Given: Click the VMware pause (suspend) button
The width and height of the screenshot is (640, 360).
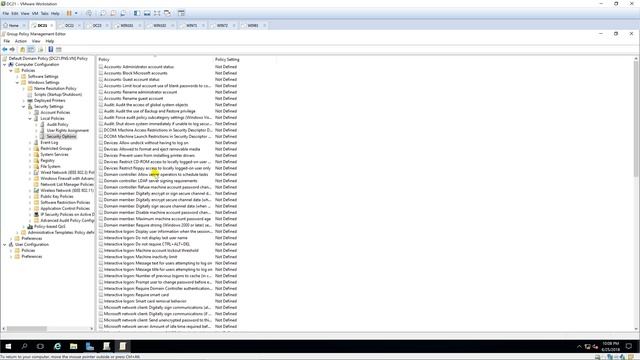Looking at the screenshot, I should point(69,13).
